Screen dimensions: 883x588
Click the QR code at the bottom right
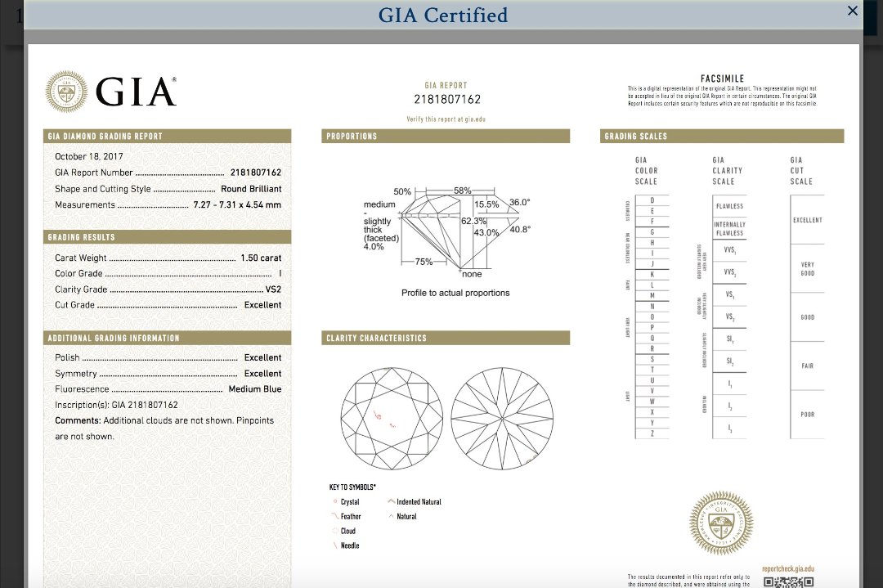click(x=788, y=582)
